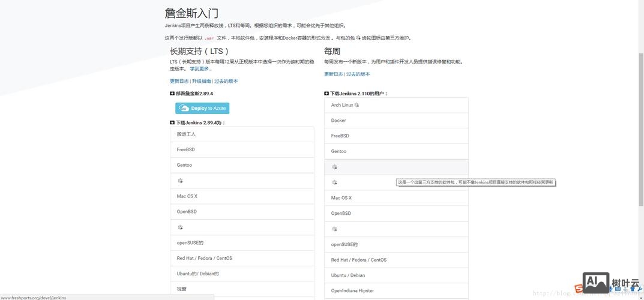
Task: Select the gear-only row below Gentoo in LTS list
Action: click(x=242, y=181)
